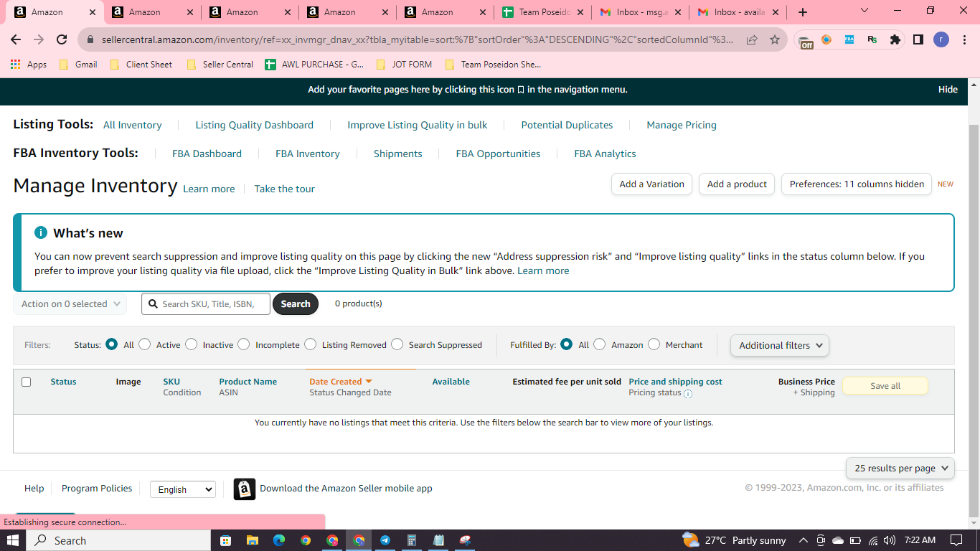This screenshot has height=551, width=980.
Task: Choose Fulfilled By Amazon radio
Action: click(600, 344)
